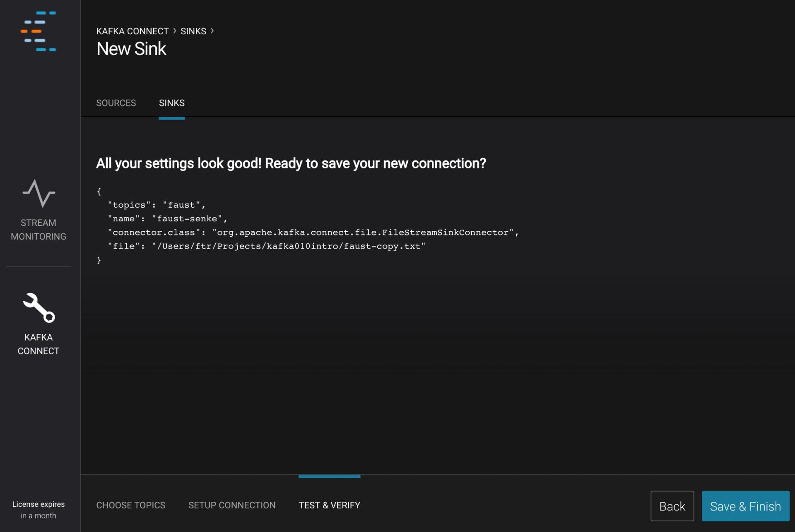Click the "file" path config line
Screen dimensions: 795x532
[x=266, y=246]
